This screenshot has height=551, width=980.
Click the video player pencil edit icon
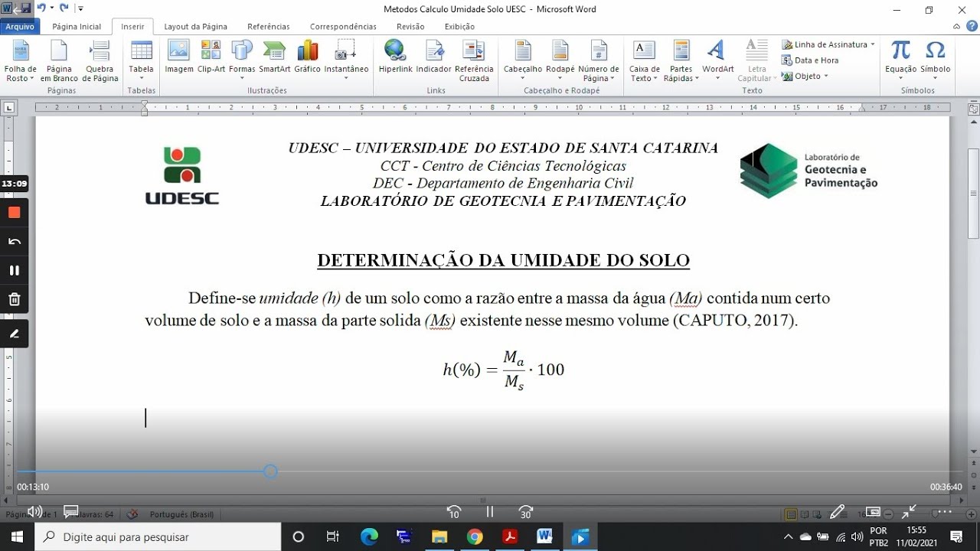(838, 511)
